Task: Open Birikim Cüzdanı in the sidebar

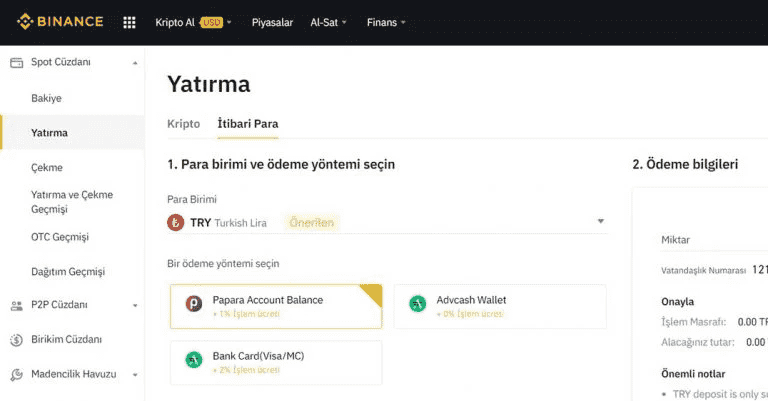Action: pyautogui.click(x=67, y=339)
